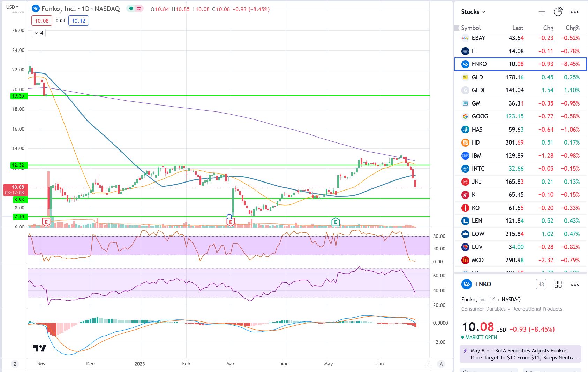
Task: Click the red earnings marker near November
Action: pos(46,222)
